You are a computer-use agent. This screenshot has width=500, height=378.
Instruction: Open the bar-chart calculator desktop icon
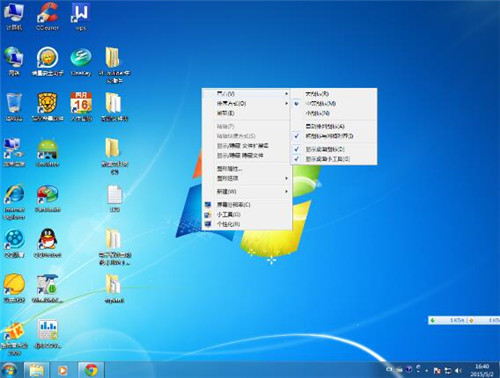pyautogui.click(x=47, y=334)
